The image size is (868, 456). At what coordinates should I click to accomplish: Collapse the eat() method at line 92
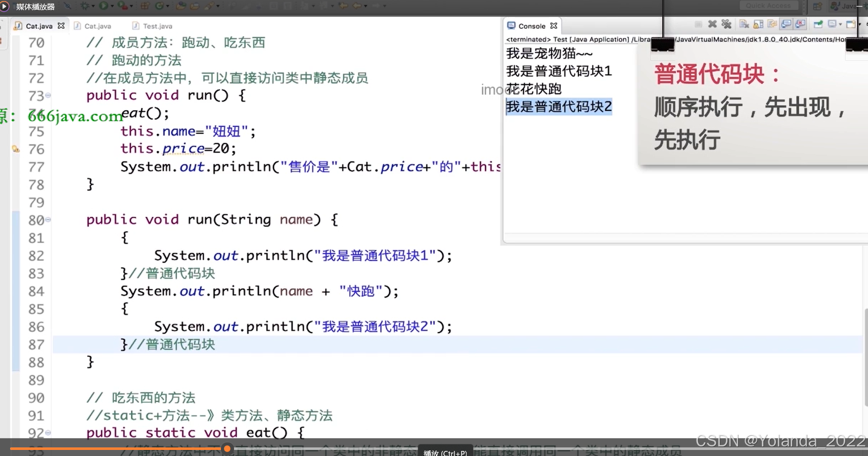tap(48, 433)
